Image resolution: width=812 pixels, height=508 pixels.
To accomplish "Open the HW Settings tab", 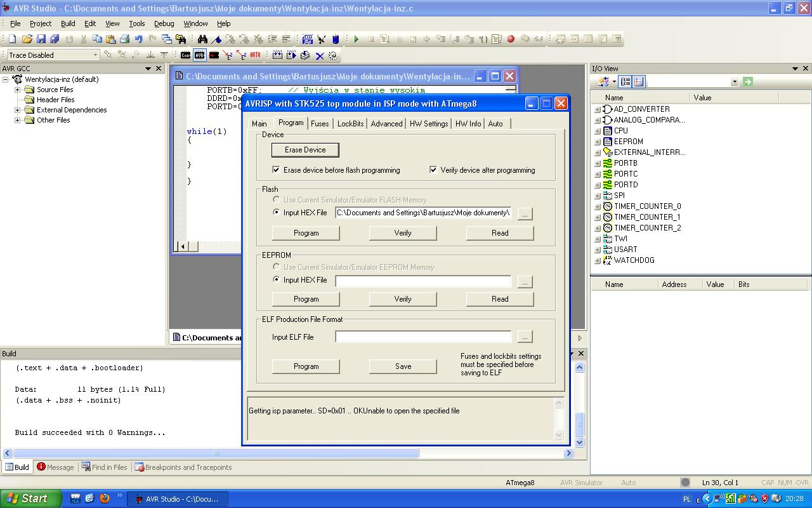I will [x=429, y=124].
